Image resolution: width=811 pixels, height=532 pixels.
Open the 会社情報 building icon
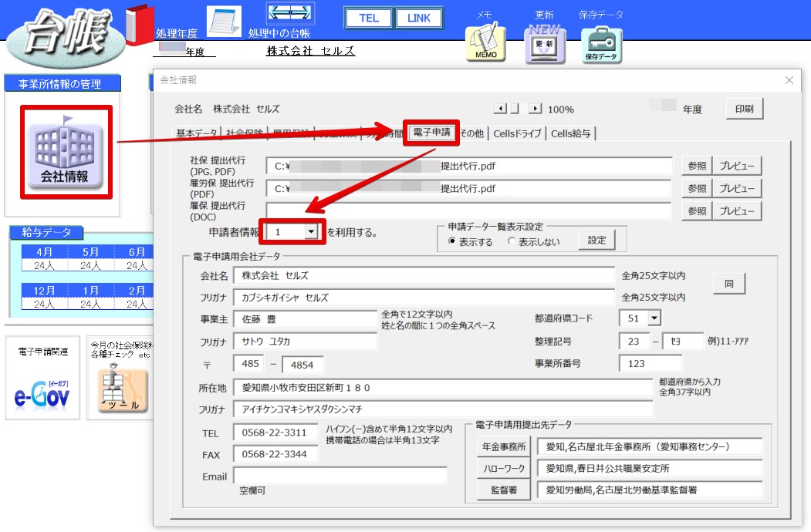[x=66, y=153]
